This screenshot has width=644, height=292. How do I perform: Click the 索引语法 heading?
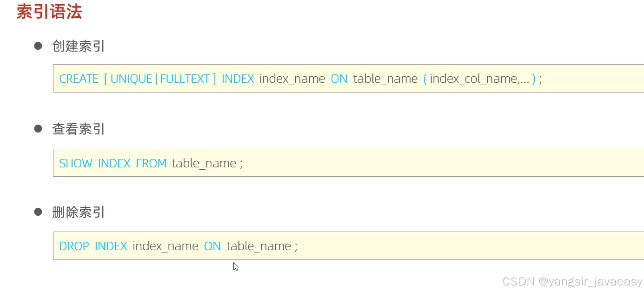[49, 12]
